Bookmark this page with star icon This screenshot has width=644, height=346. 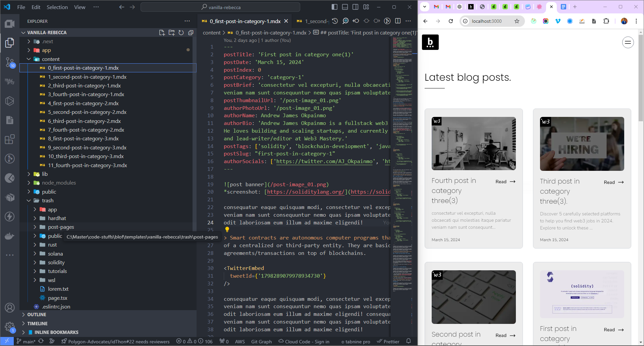point(517,21)
